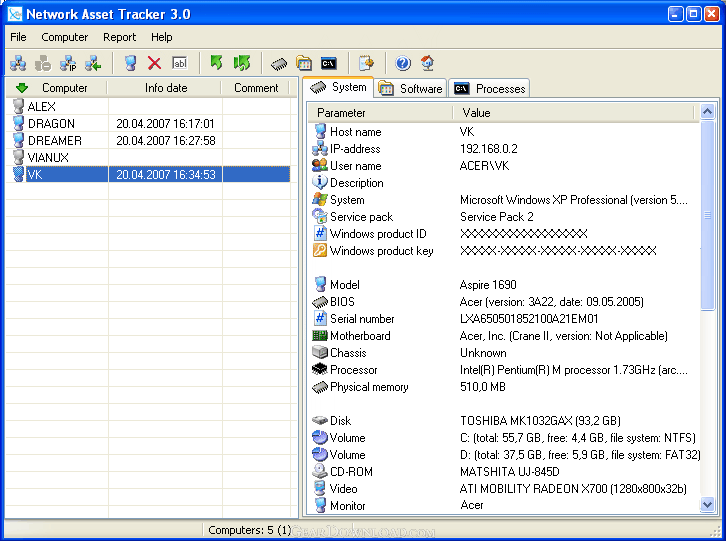
Task: Click the Comment column header
Action: pyautogui.click(x=256, y=88)
